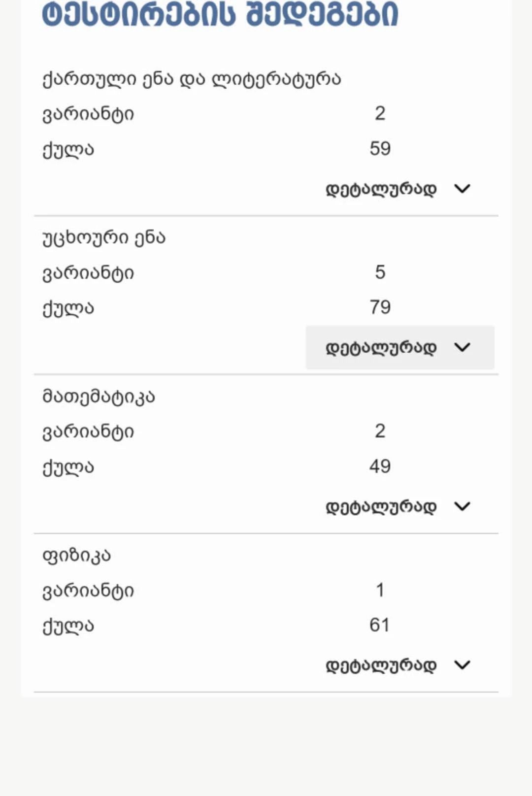Expand დეტალურად text for უცხოური ენა
The height and width of the screenshot is (796, 532).
[x=381, y=348]
